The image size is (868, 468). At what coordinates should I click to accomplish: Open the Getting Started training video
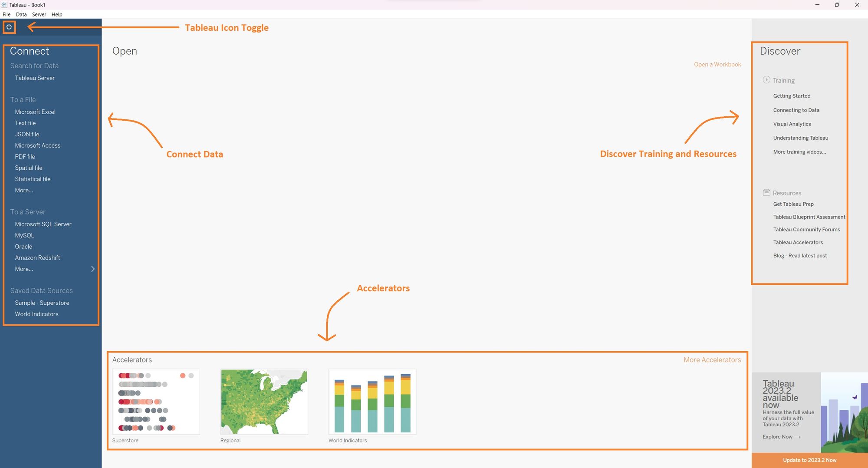pos(792,96)
